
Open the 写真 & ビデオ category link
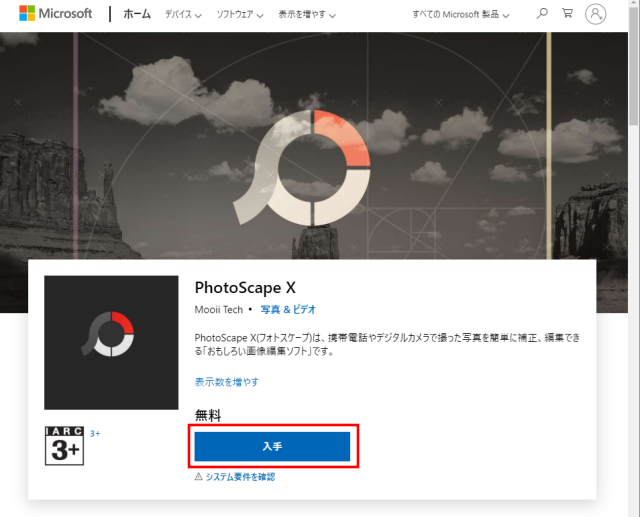point(288,310)
